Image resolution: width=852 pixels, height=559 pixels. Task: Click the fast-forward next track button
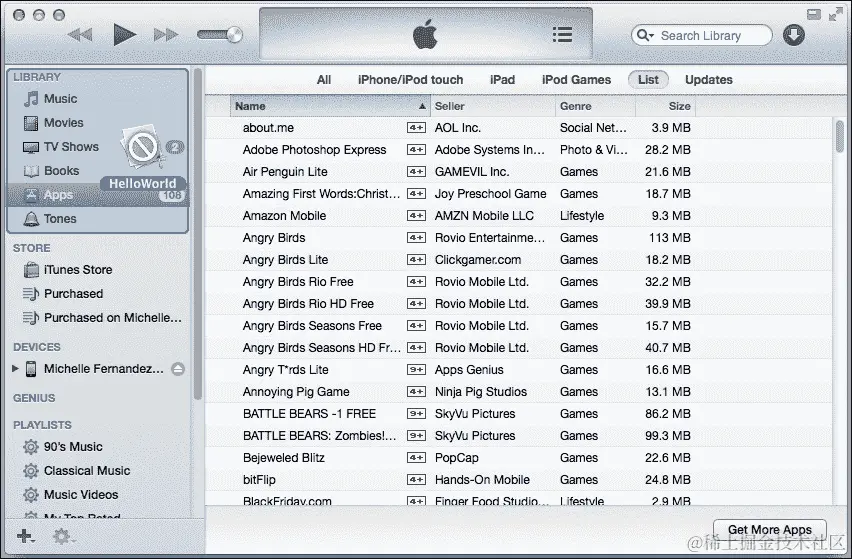point(166,35)
